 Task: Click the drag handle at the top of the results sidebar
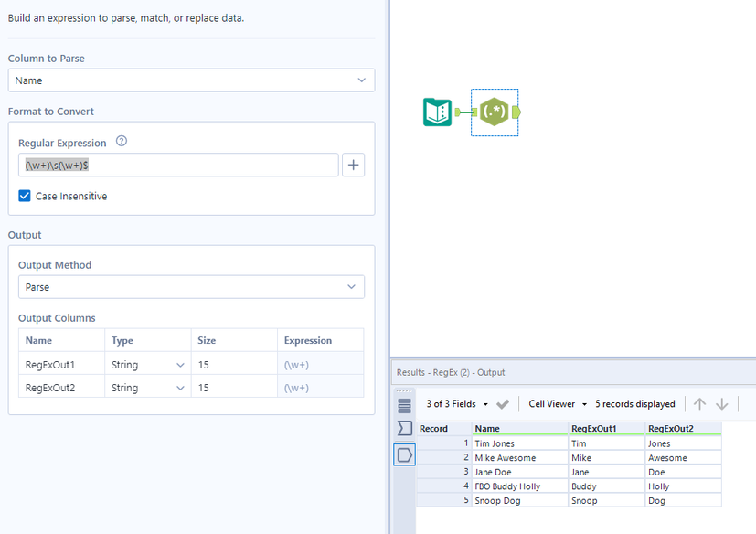tap(404, 390)
